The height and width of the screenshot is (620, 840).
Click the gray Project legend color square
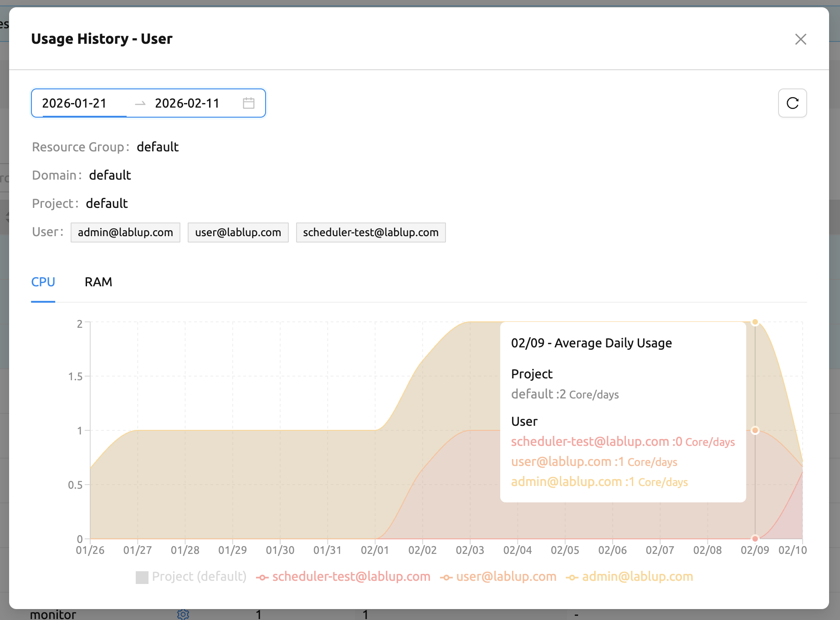coord(142,578)
